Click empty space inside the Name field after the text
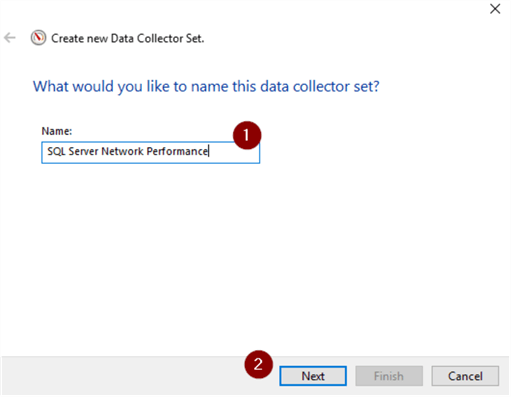The height and width of the screenshot is (397, 511). [x=233, y=155]
